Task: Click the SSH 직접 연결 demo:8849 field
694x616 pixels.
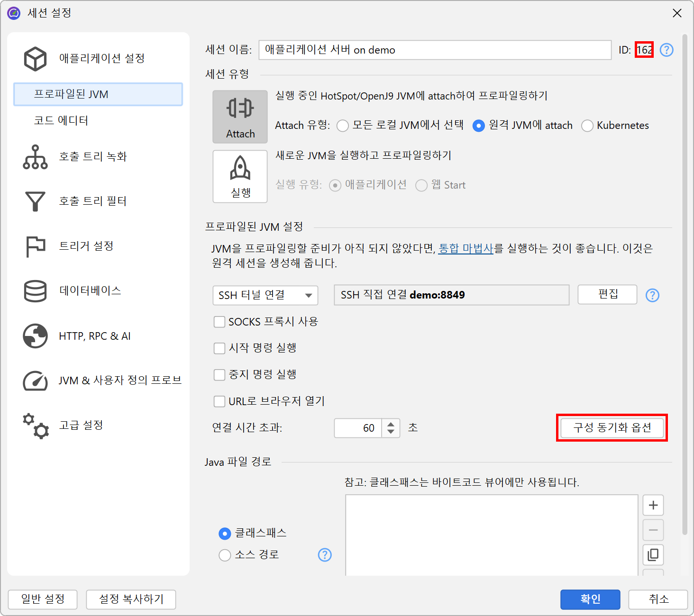Action: [x=451, y=295]
